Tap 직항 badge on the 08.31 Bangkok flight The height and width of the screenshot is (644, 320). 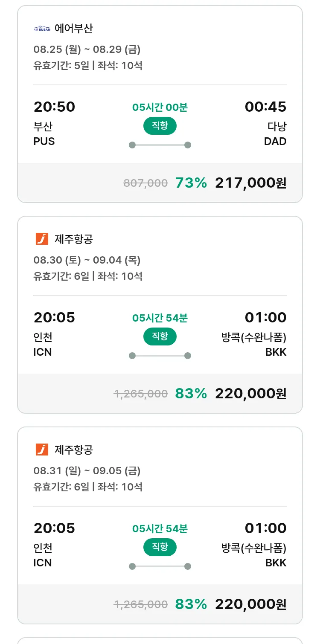(160, 548)
